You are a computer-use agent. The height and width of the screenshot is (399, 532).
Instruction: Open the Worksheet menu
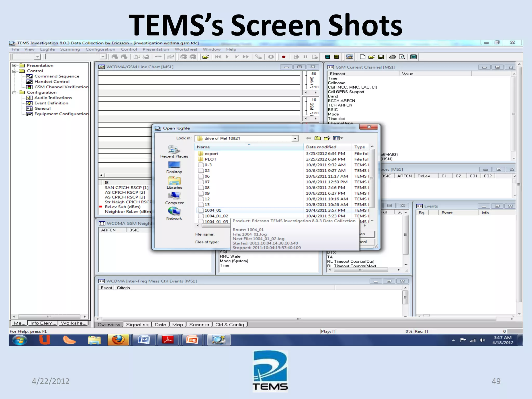coord(186,49)
